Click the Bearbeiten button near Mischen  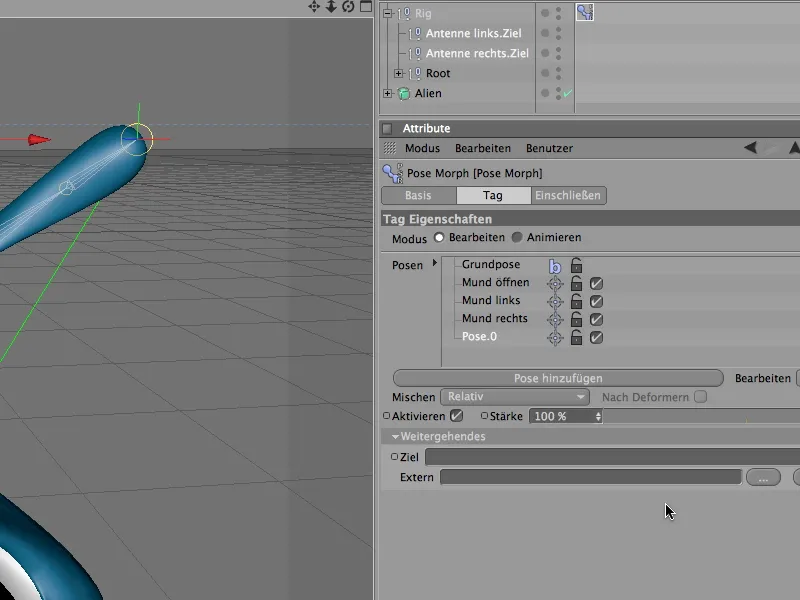(x=763, y=378)
